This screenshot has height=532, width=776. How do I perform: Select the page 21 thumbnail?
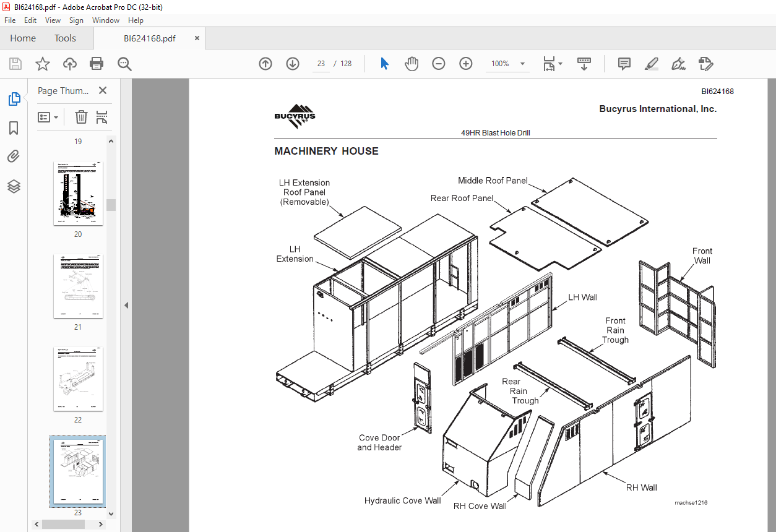click(x=78, y=286)
